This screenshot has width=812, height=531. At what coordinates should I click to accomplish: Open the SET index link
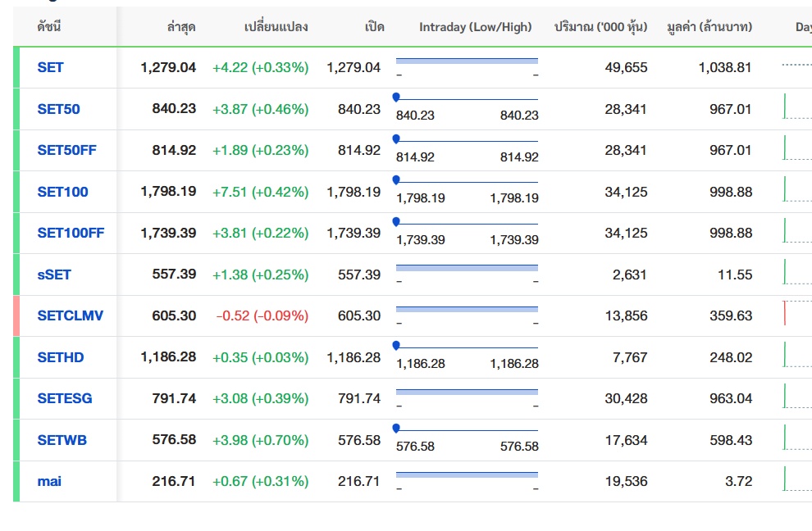pyautogui.click(x=50, y=67)
